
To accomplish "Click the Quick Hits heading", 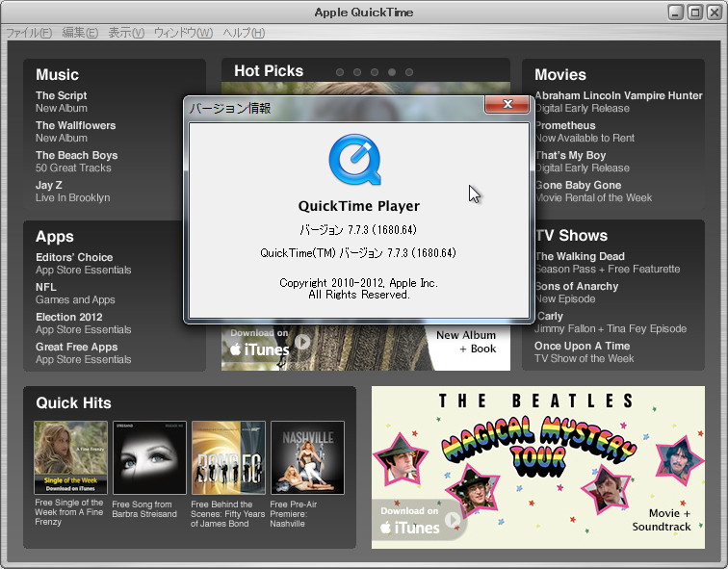I will [73, 402].
